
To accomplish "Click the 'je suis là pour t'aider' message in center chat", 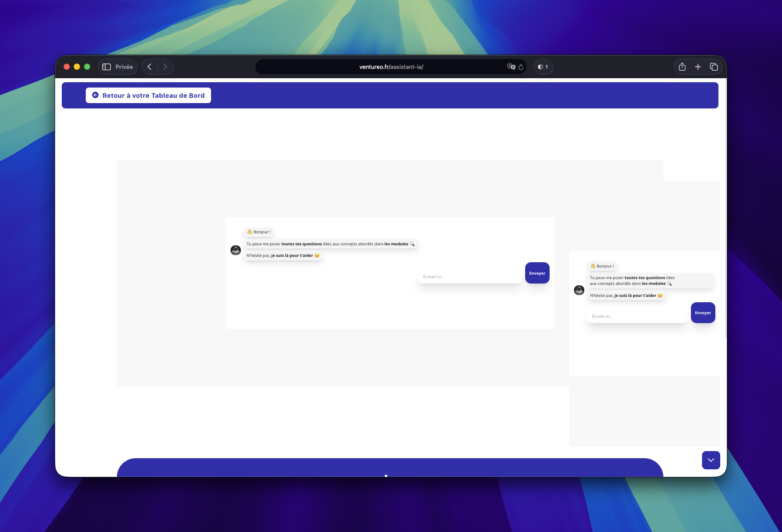I will coord(283,256).
